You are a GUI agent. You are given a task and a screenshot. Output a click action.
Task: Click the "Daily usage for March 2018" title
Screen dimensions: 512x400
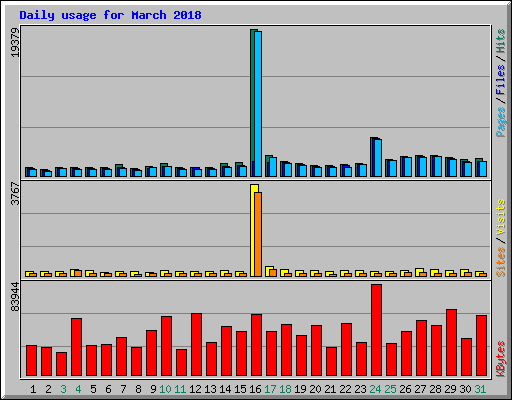click(110, 15)
